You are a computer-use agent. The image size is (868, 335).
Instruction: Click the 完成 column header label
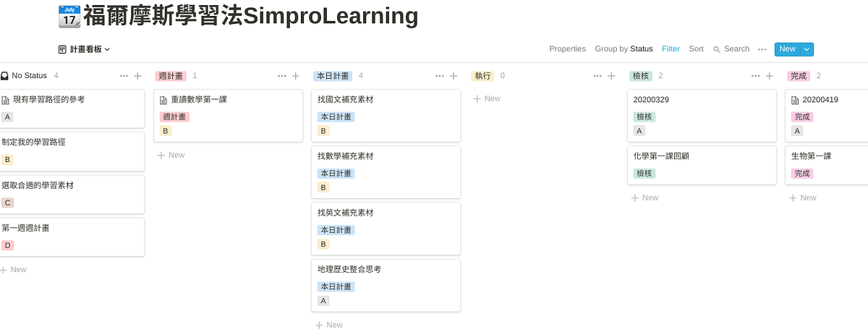click(798, 76)
